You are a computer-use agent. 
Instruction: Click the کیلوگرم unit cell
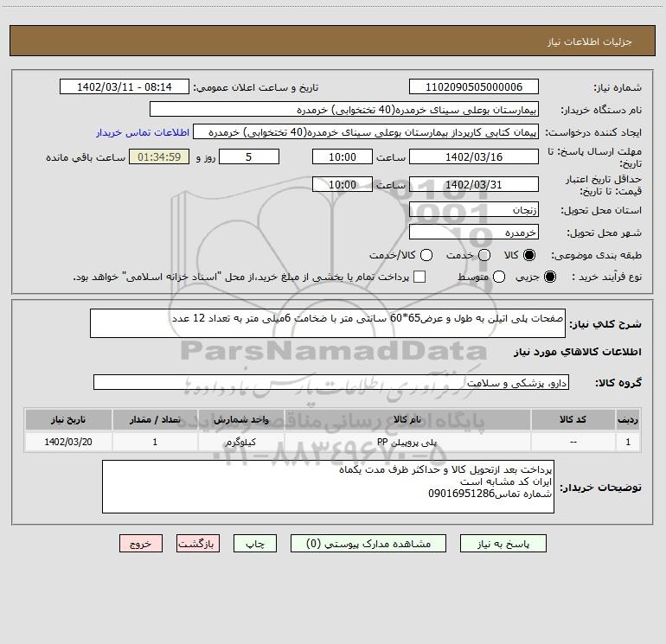[240, 442]
